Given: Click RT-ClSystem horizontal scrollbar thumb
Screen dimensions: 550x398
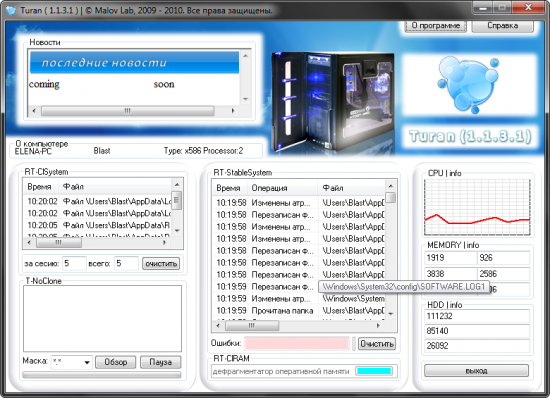Looking at the screenshot, I should 59,243.
